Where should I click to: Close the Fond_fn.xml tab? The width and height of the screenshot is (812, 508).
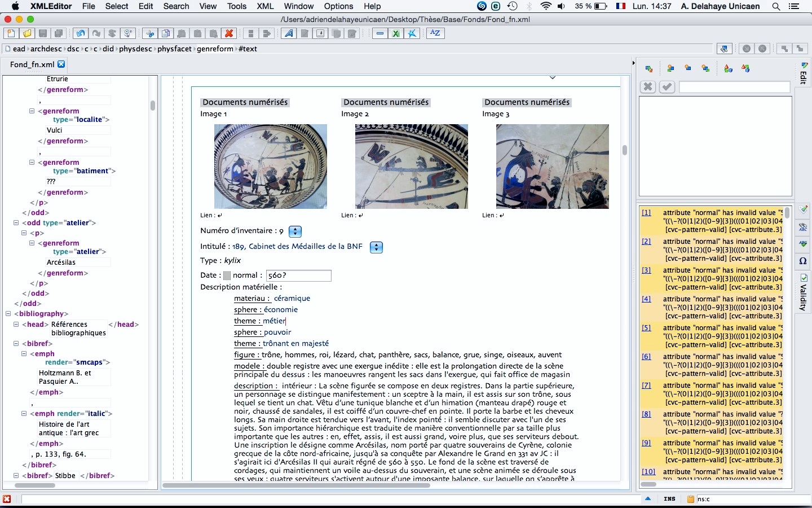(61, 64)
